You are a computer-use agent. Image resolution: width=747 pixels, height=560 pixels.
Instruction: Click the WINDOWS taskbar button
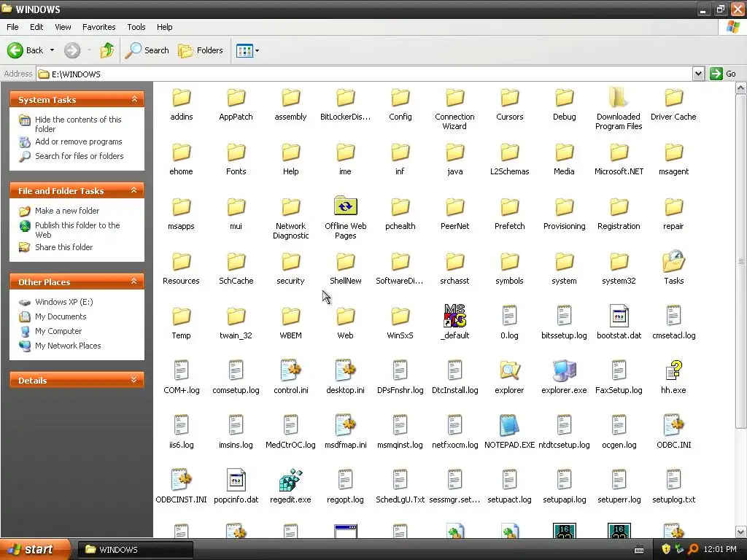tap(135, 550)
